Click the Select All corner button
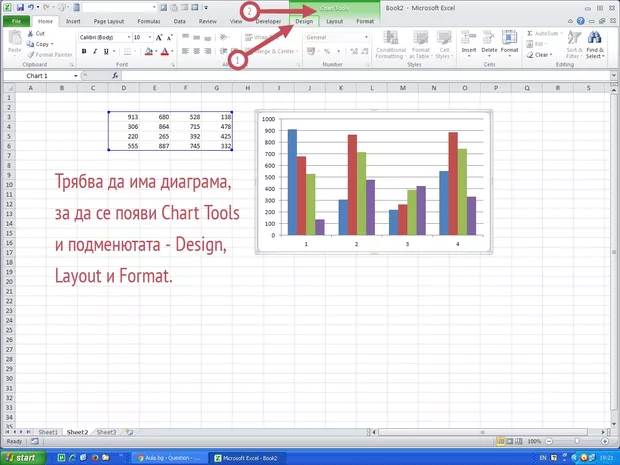 click(x=9, y=88)
